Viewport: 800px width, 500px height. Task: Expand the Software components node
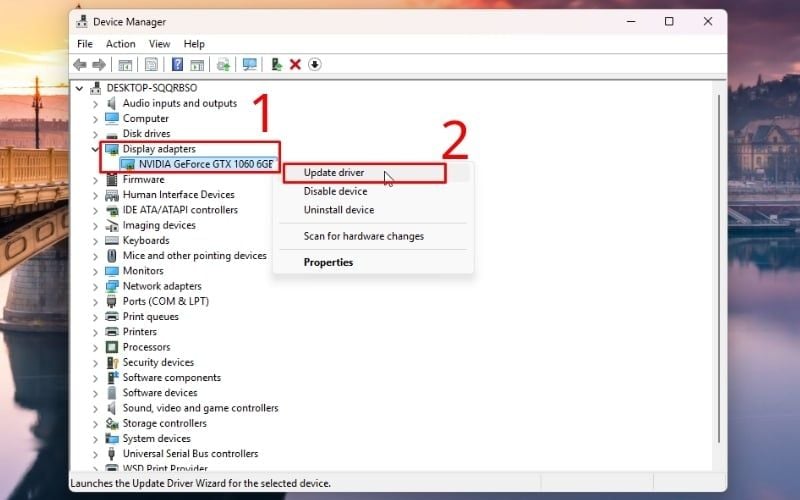(x=95, y=378)
